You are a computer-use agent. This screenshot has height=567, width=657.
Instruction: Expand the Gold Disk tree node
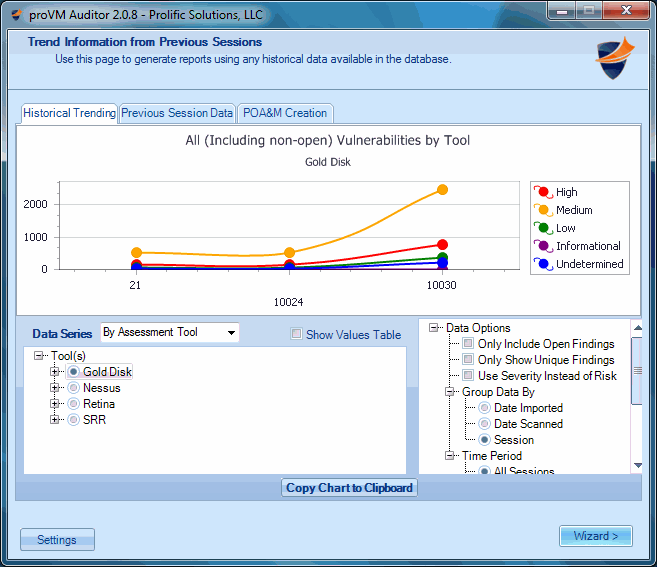coord(54,372)
